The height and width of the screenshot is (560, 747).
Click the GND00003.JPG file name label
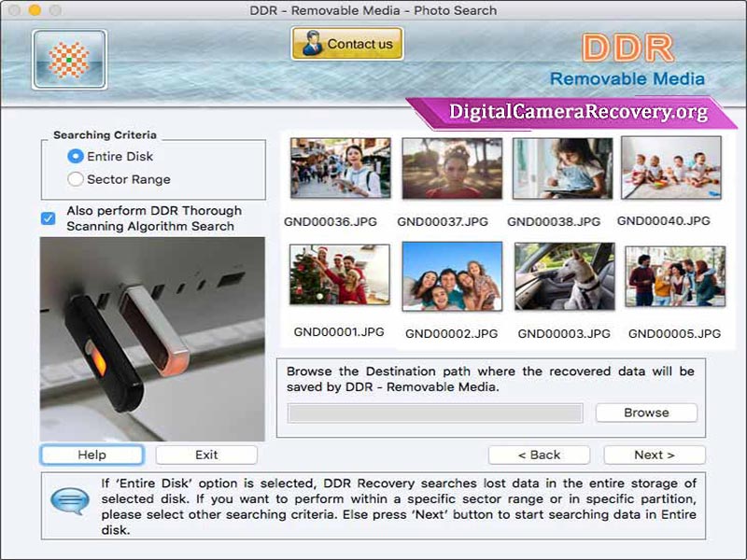pyautogui.click(x=564, y=334)
